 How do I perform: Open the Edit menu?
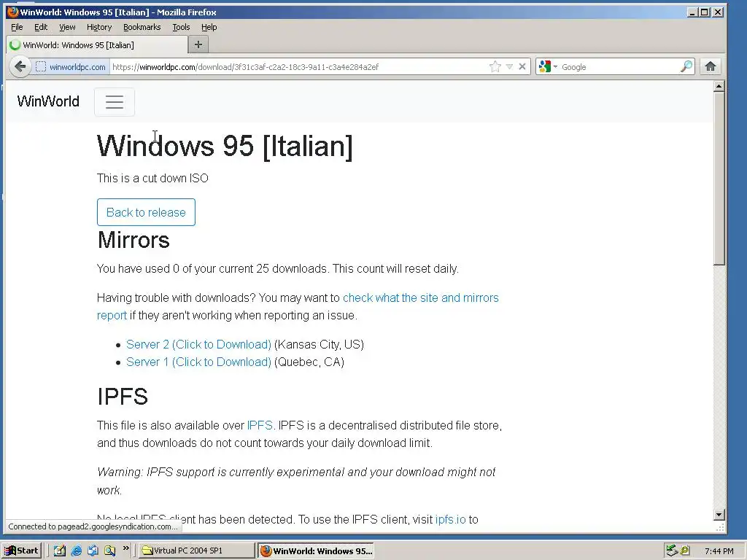pyautogui.click(x=41, y=27)
